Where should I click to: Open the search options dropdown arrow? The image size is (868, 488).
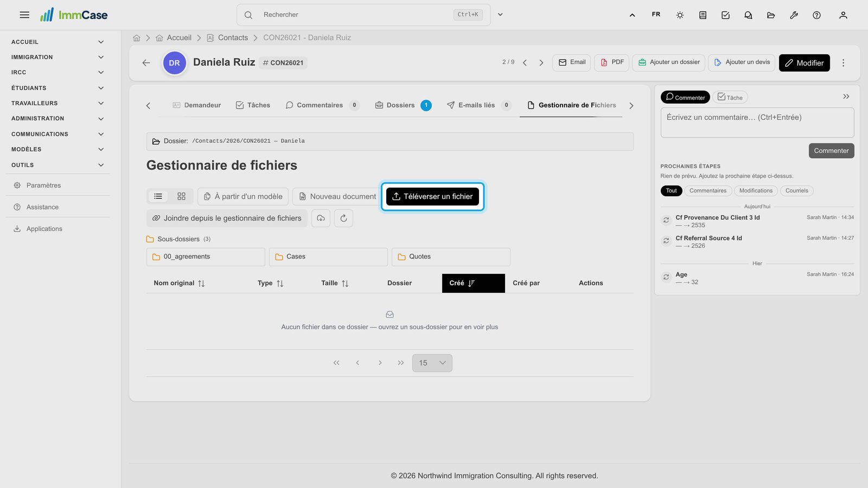(500, 15)
